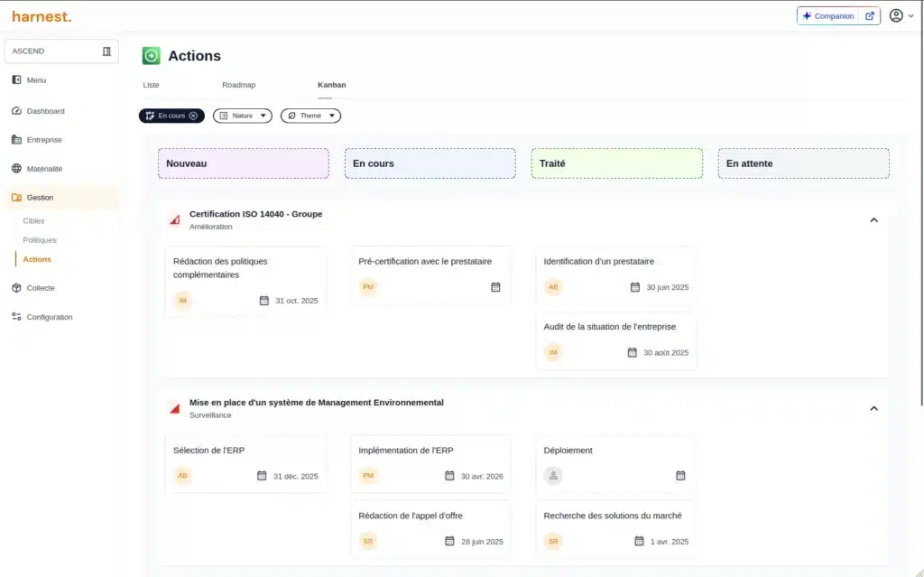Click the Dashboard gauge icon

[16, 111]
